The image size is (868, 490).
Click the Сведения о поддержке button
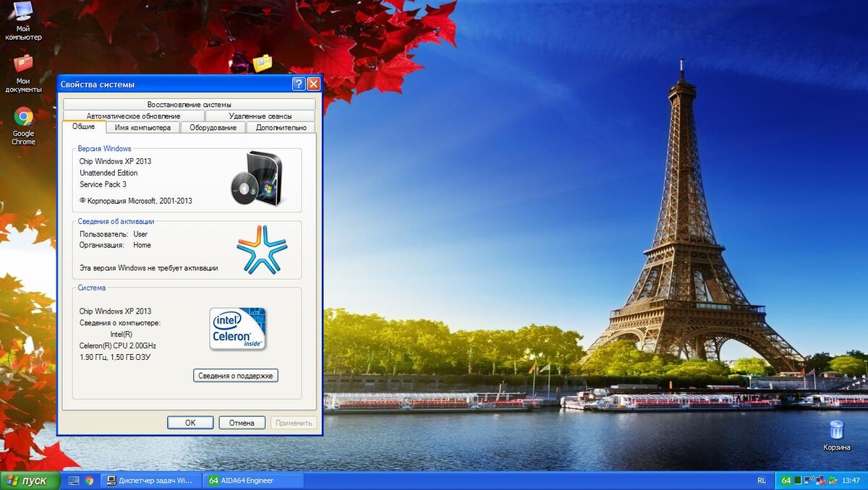(236, 376)
